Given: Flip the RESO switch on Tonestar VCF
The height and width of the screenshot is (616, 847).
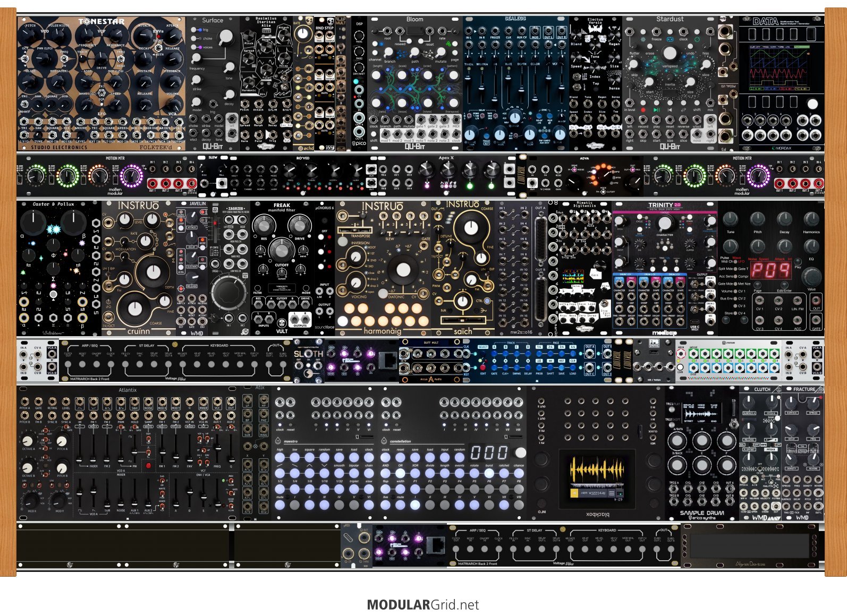Looking at the screenshot, I should coord(121,58).
